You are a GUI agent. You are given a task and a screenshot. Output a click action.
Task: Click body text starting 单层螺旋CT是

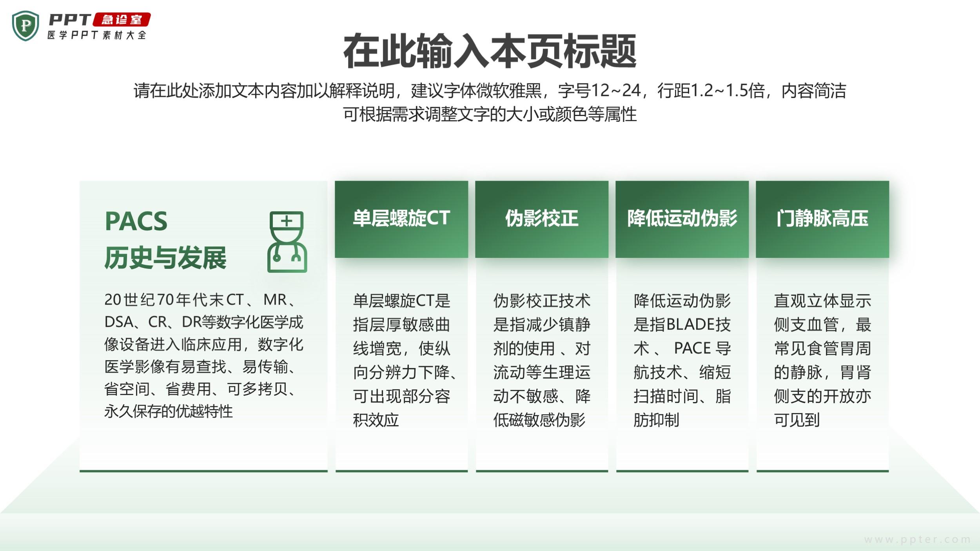pos(402,360)
